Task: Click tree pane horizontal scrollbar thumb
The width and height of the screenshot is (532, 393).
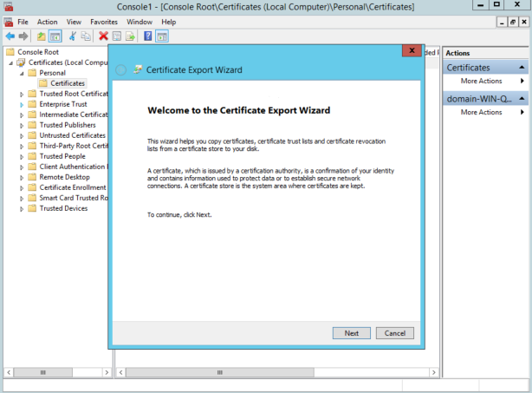Action: click(43, 372)
